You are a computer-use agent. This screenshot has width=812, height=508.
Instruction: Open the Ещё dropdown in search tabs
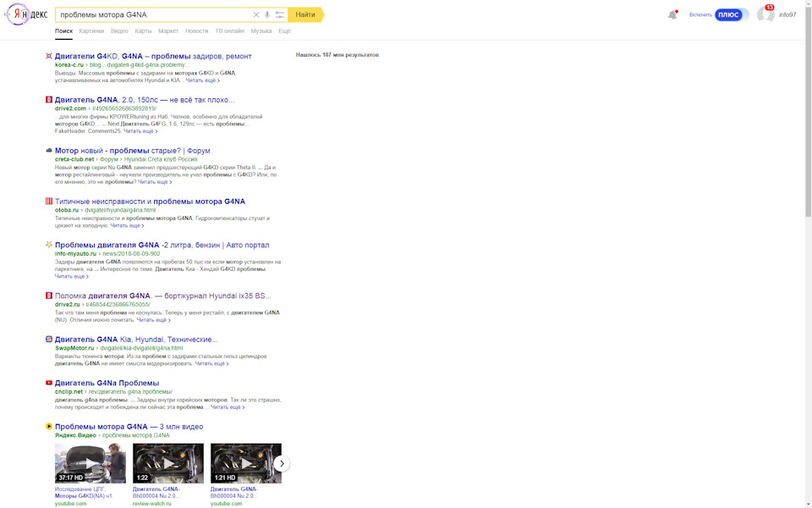pos(285,31)
